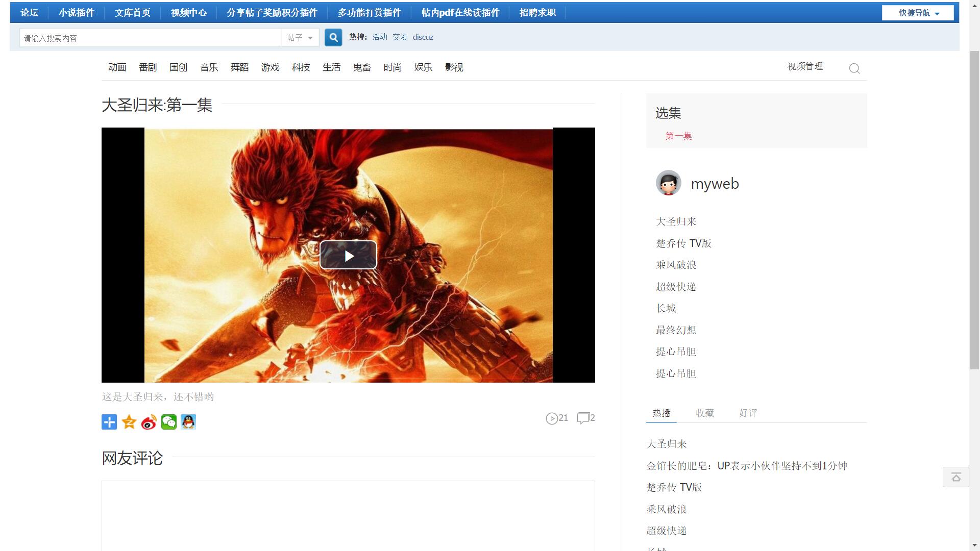980x551 pixels.
Task: Select the 科技 category
Action: [301, 67]
